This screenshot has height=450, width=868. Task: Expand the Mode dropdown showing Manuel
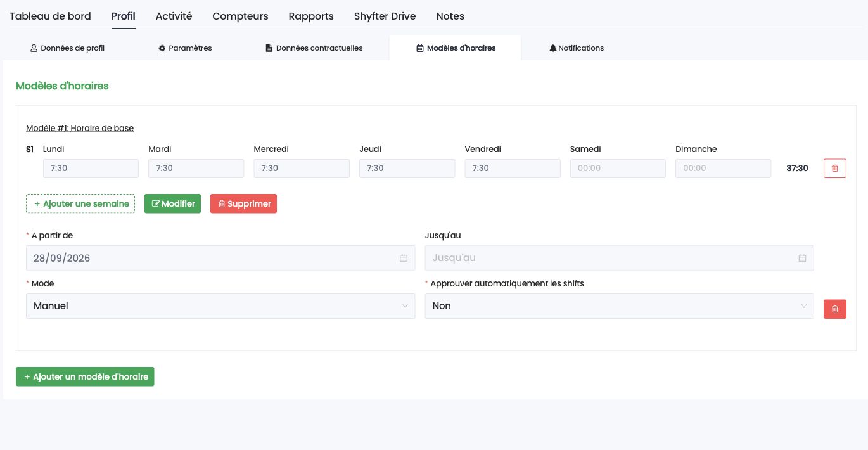click(220, 306)
